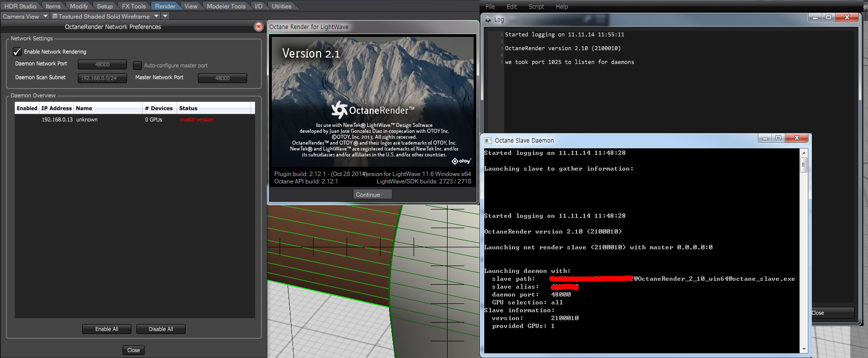Click the Close button in the Log window

[x=832, y=313]
